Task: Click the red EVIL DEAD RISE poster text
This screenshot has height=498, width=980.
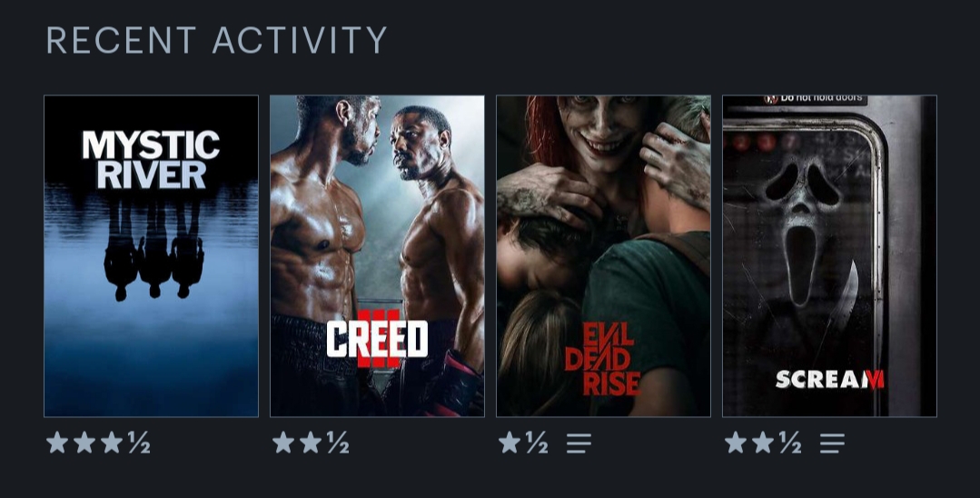Action: click(602, 358)
